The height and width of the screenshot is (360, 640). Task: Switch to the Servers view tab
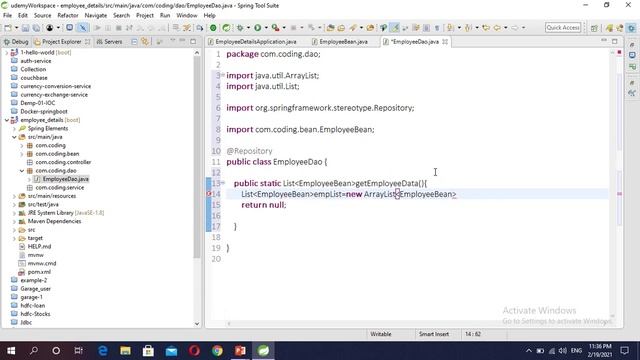[109, 42]
